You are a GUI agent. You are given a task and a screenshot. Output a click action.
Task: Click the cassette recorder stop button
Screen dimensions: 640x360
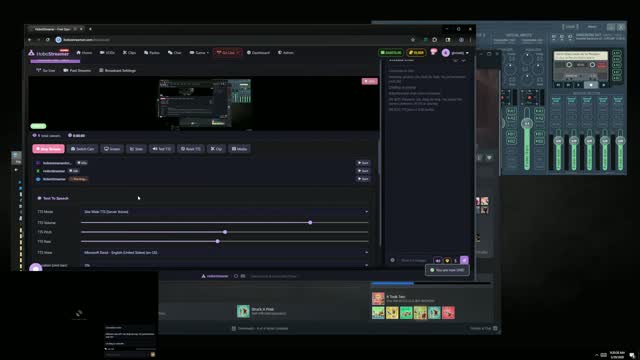pyautogui.click(x=591, y=85)
